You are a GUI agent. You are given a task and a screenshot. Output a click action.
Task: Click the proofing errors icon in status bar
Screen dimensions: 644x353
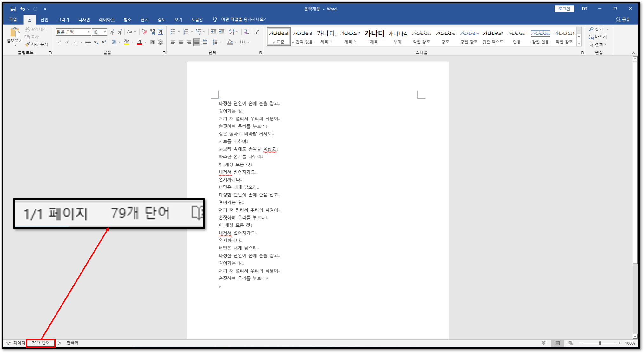point(58,343)
